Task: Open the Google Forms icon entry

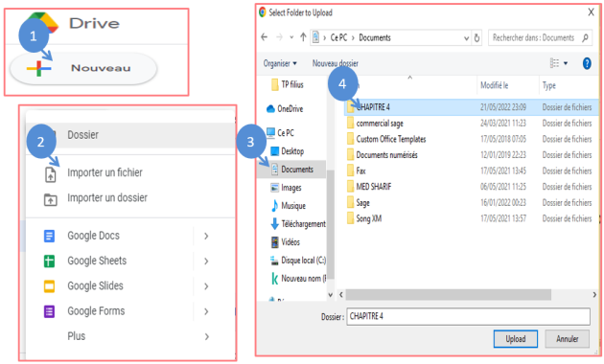Action: point(49,311)
